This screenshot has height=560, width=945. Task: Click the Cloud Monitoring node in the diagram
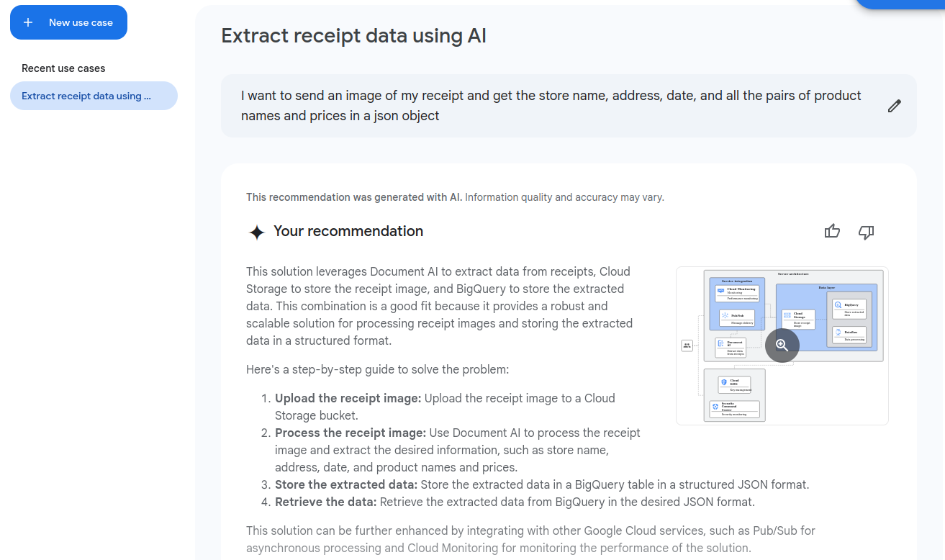(736, 293)
